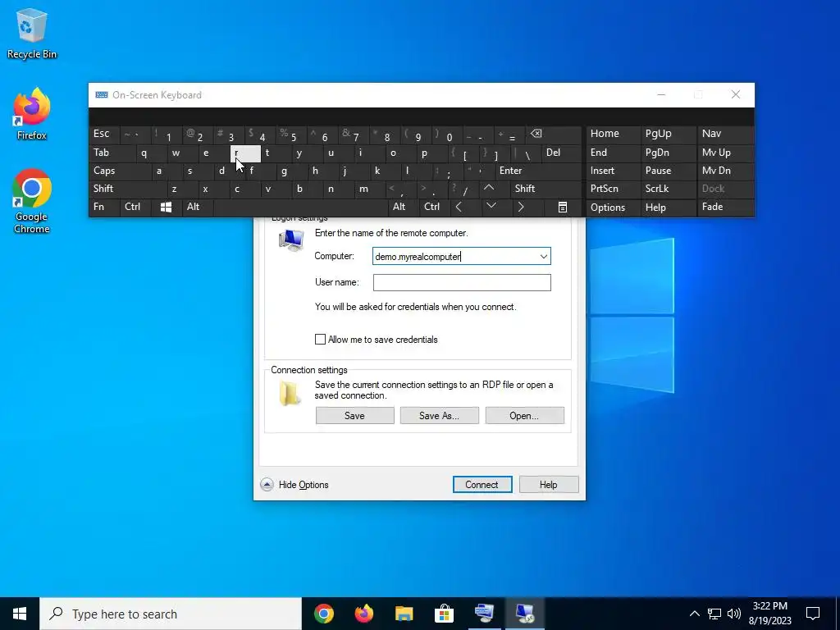Open the Recycle Bin desktop icon
This screenshot has height=630, width=840.
coord(32,33)
